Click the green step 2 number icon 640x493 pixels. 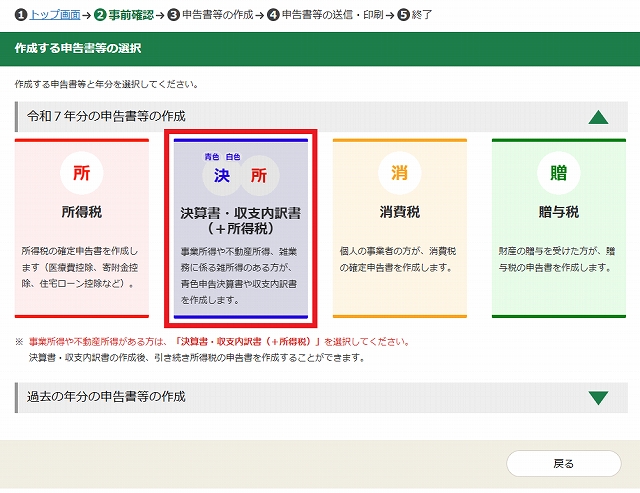coord(100,15)
